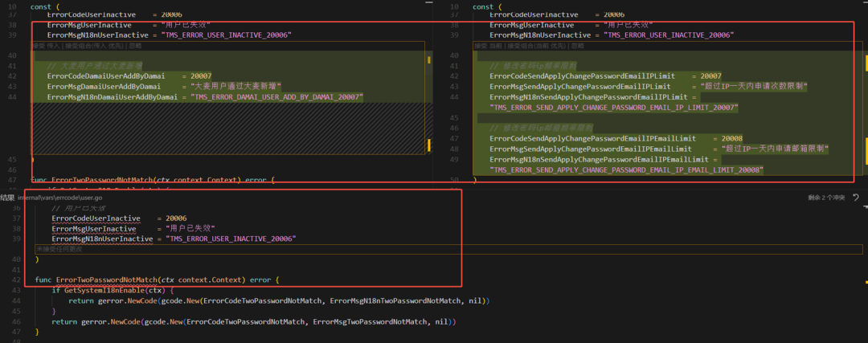Click 'ErrorMsgDamaiUserAddByDamai' line in left pane

(x=165, y=86)
